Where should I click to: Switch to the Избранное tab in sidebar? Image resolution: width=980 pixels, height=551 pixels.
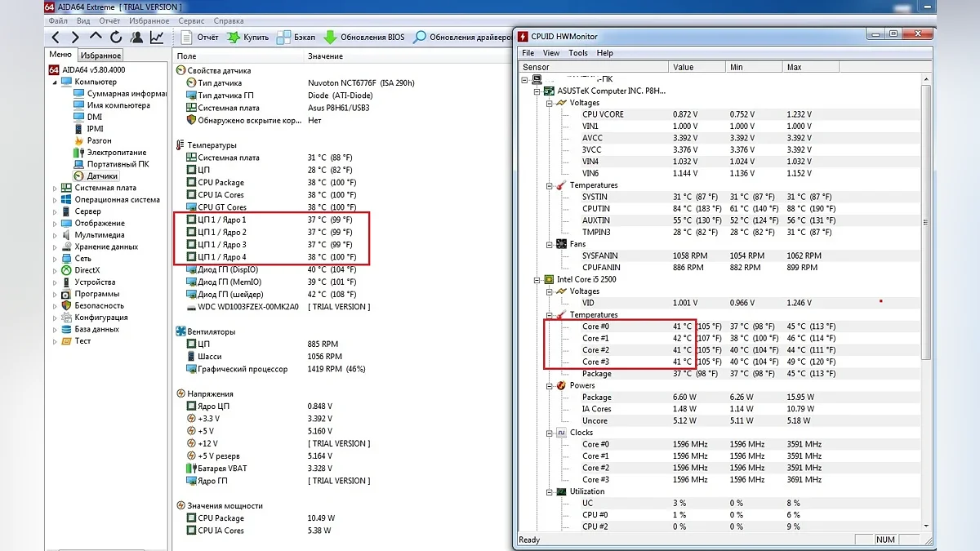coord(100,56)
